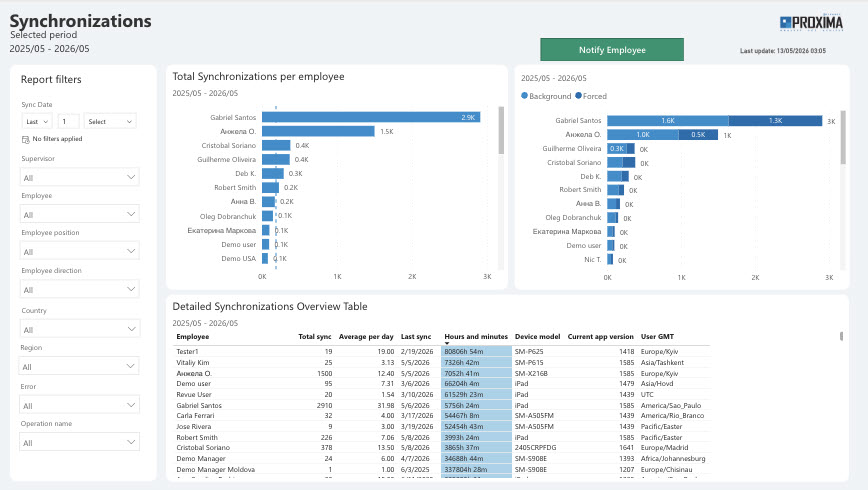The image size is (868, 490).
Task: Open the Sync Date 'Select' unit dropdown
Action: [110, 121]
